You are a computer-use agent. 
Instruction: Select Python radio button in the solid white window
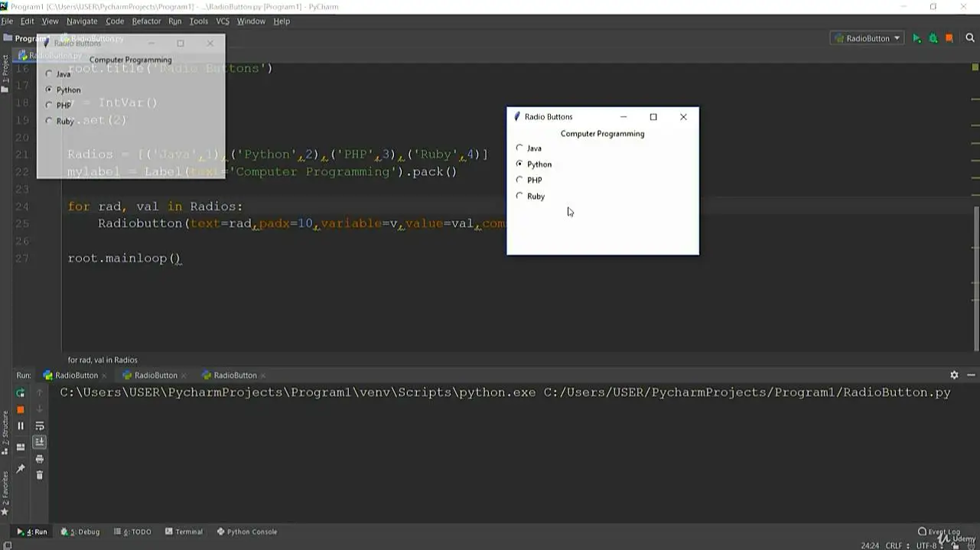coord(519,164)
